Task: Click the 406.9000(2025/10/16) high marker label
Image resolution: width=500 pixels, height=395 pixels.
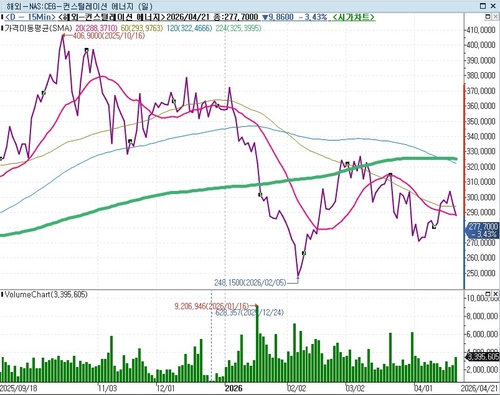Action: point(109,36)
